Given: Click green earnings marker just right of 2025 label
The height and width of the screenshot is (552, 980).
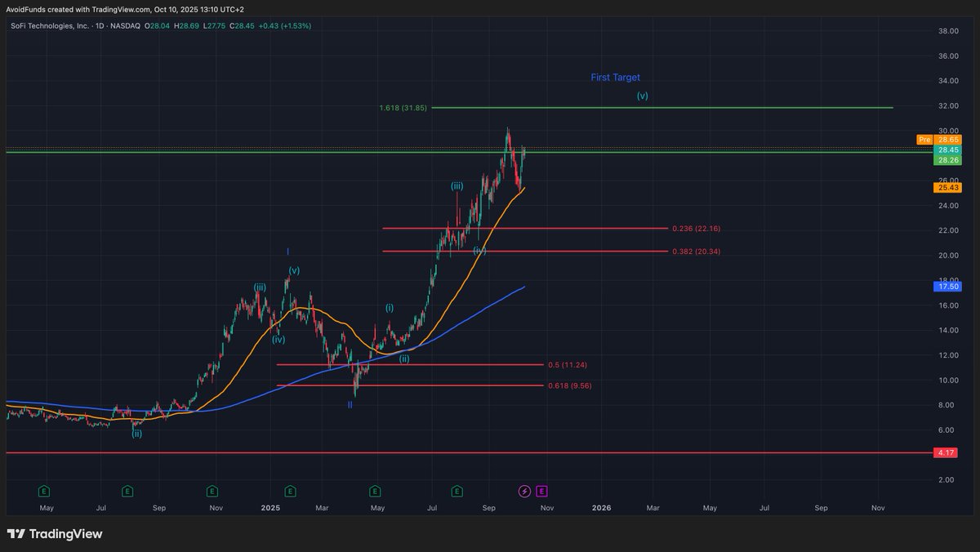Looking at the screenshot, I should tap(290, 491).
